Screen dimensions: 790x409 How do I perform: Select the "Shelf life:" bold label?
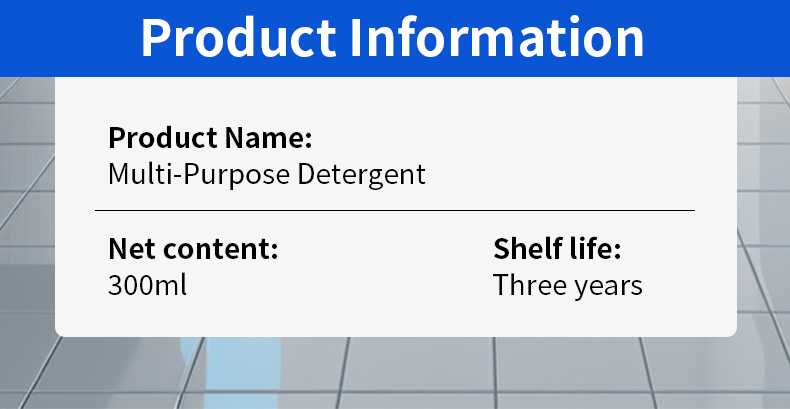557,248
